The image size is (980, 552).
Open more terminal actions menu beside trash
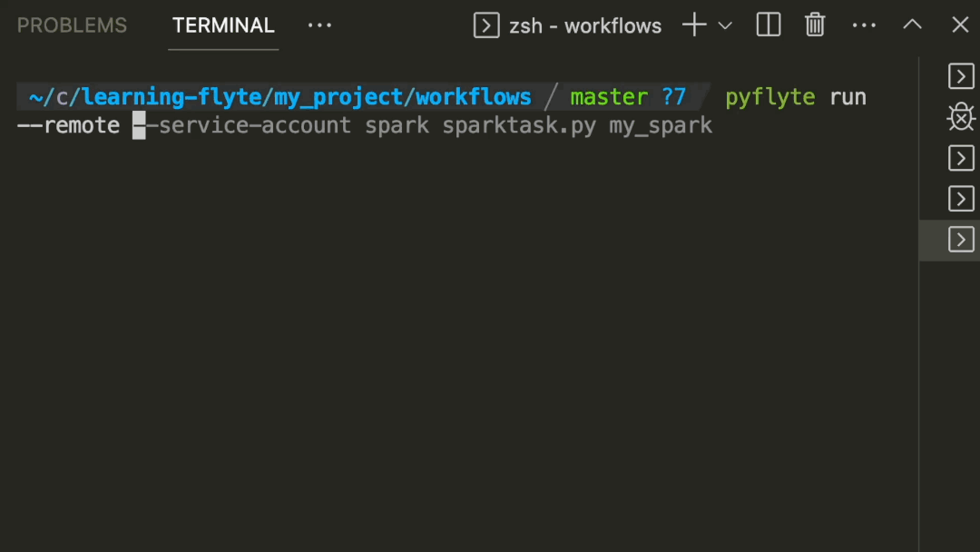(x=864, y=25)
